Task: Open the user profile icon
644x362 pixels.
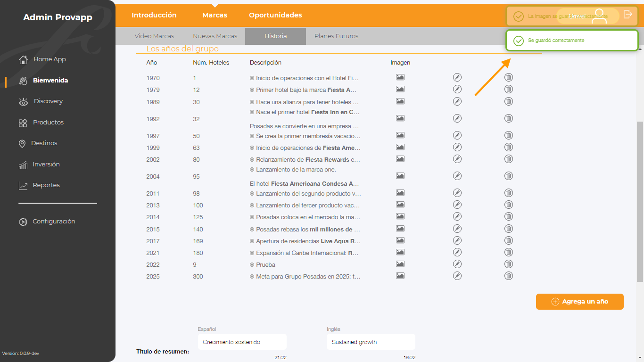Action: [600, 16]
